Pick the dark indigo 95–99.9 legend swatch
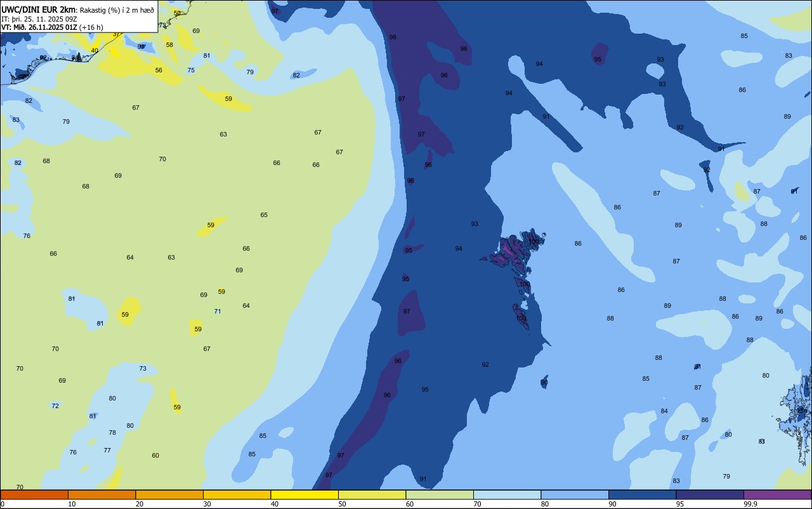 click(710, 494)
